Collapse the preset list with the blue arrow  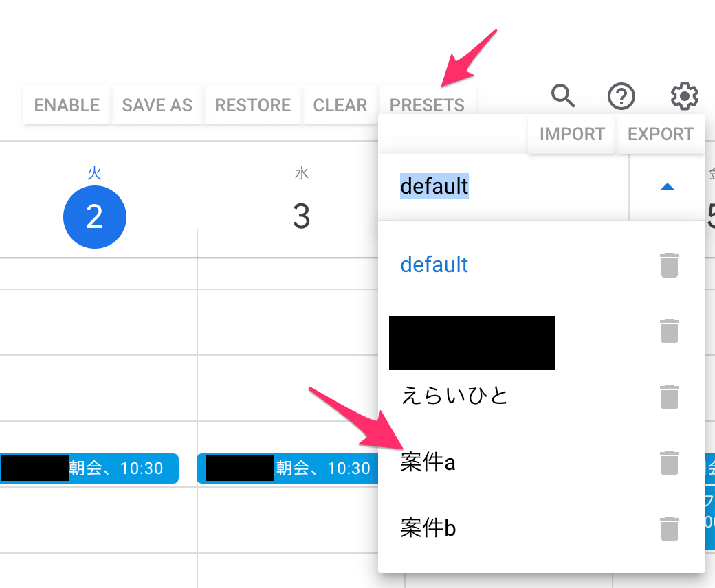(666, 186)
